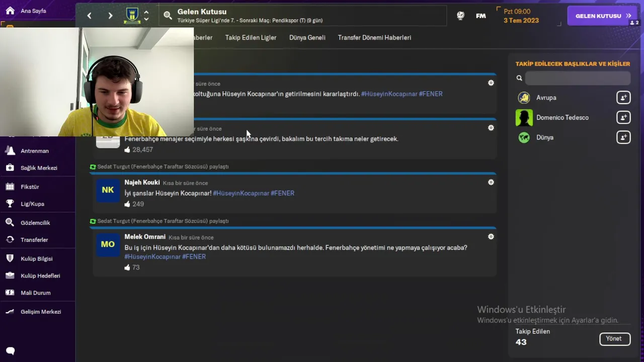Click club switcher down arrow beside crest

(x=146, y=19)
